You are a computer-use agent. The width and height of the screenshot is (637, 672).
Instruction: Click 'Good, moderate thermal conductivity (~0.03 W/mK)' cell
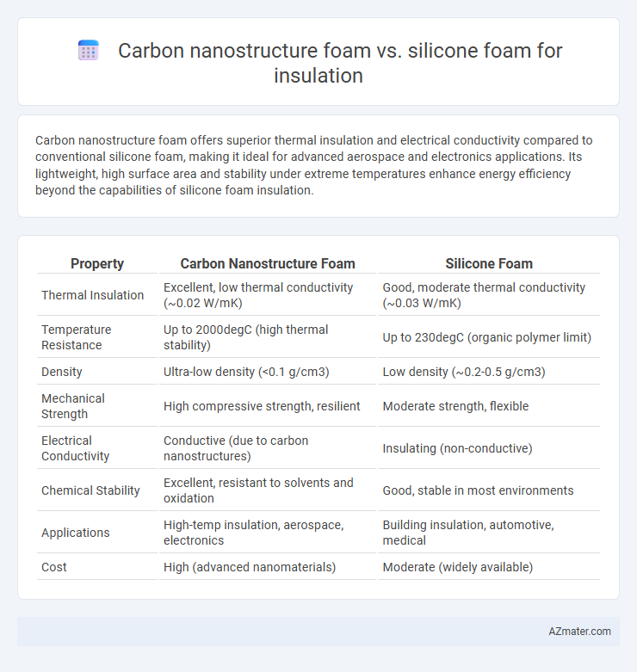(x=489, y=295)
